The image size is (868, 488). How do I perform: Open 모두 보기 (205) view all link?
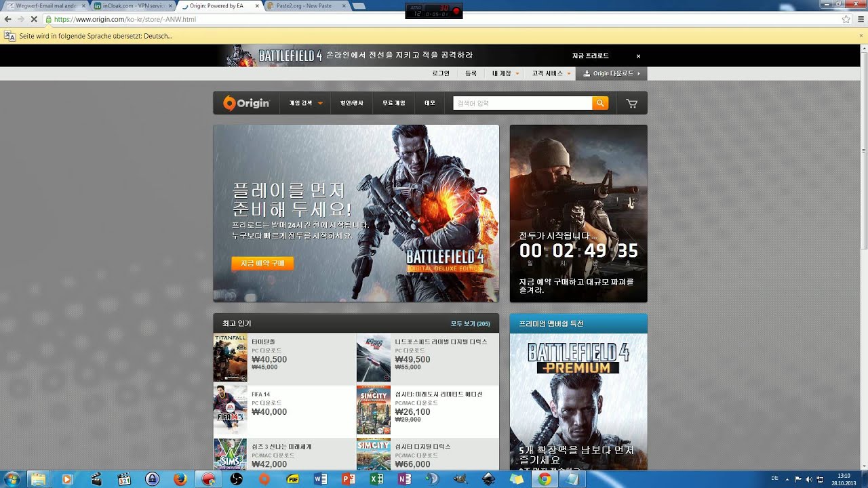coord(470,323)
